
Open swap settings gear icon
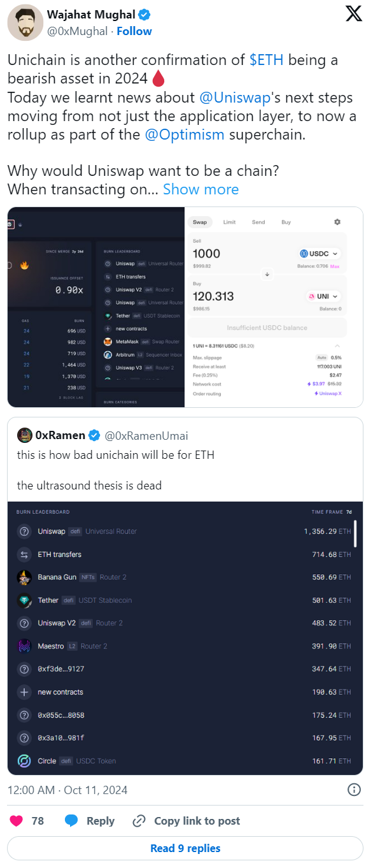(337, 222)
